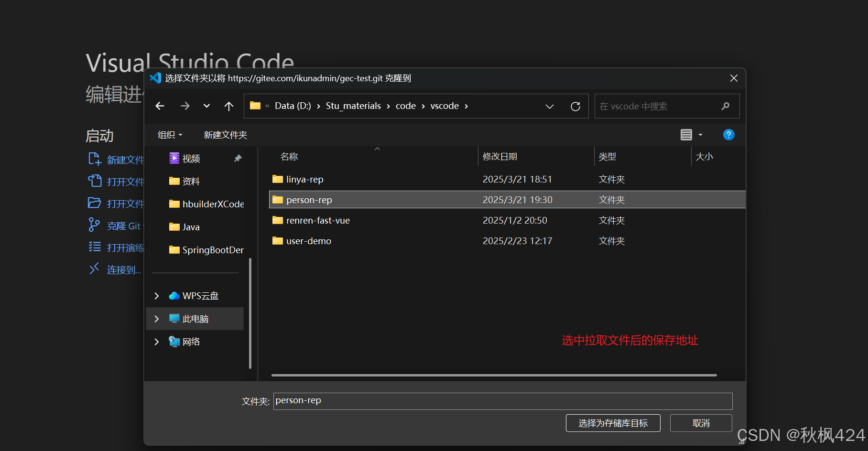Click 新建文件夹 in the toolbar
The width and height of the screenshot is (868, 451).
pos(225,135)
